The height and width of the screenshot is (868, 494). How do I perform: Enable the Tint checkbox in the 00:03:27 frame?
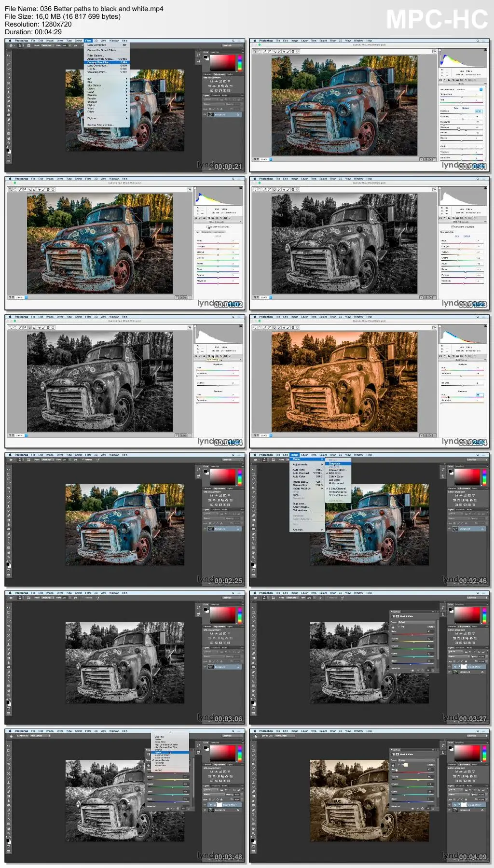click(x=399, y=627)
